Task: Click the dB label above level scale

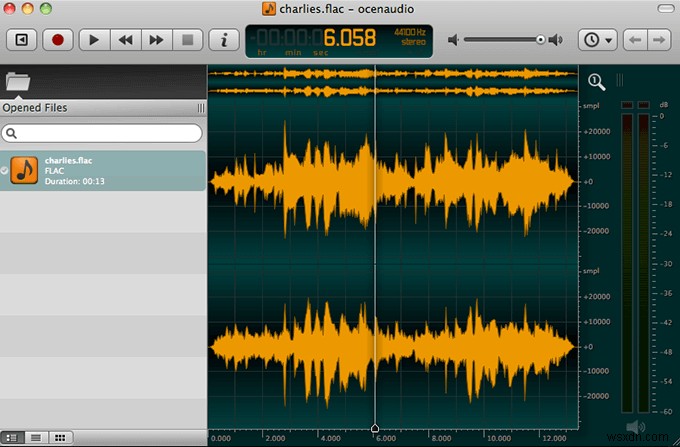Action: coord(664,105)
